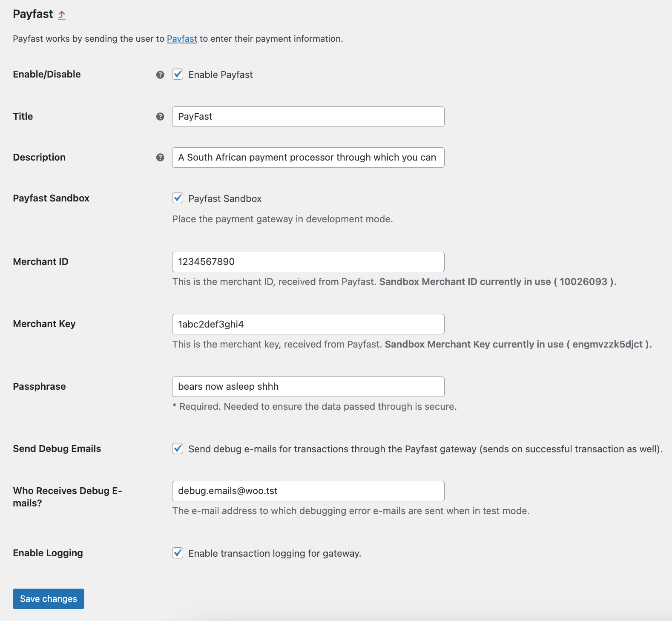
Task: Select the Merchant Key input field
Action: (x=308, y=324)
